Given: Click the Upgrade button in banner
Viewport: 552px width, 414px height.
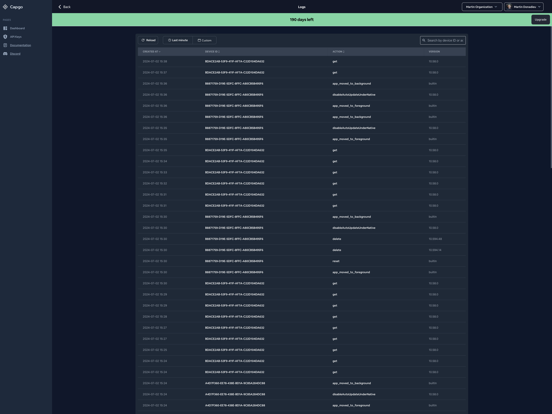Looking at the screenshot, I should pyautogui.click(x=540, y=20).
